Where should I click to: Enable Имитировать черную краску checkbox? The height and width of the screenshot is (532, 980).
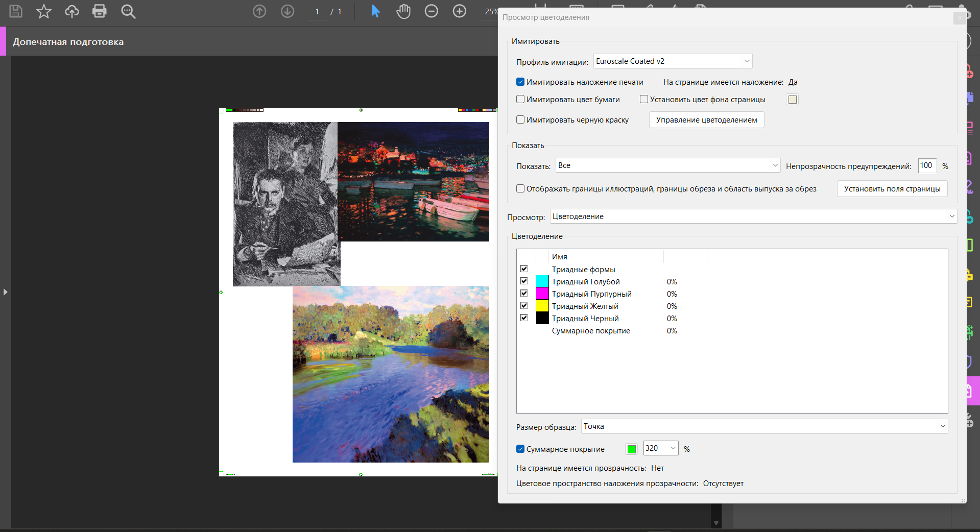click(x=520, y=120)
